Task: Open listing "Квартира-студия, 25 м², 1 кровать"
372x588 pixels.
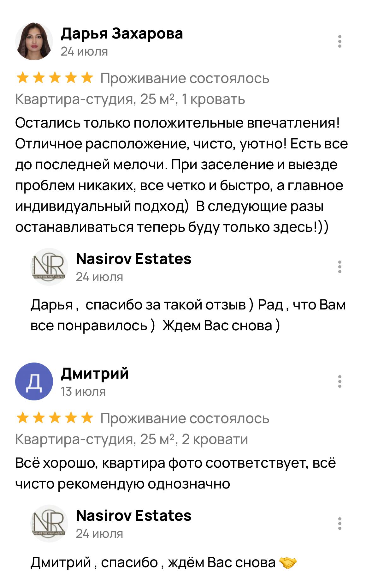Action: click(x=130, y=99)
